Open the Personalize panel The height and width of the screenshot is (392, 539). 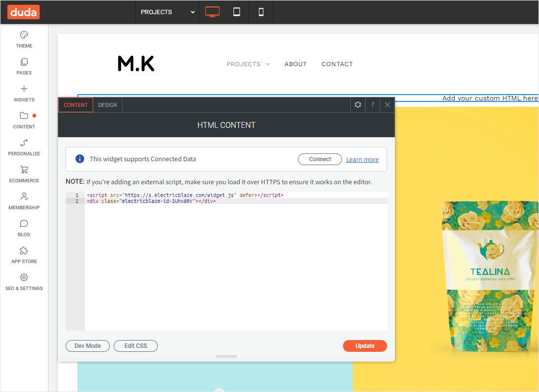pos(24,147)
